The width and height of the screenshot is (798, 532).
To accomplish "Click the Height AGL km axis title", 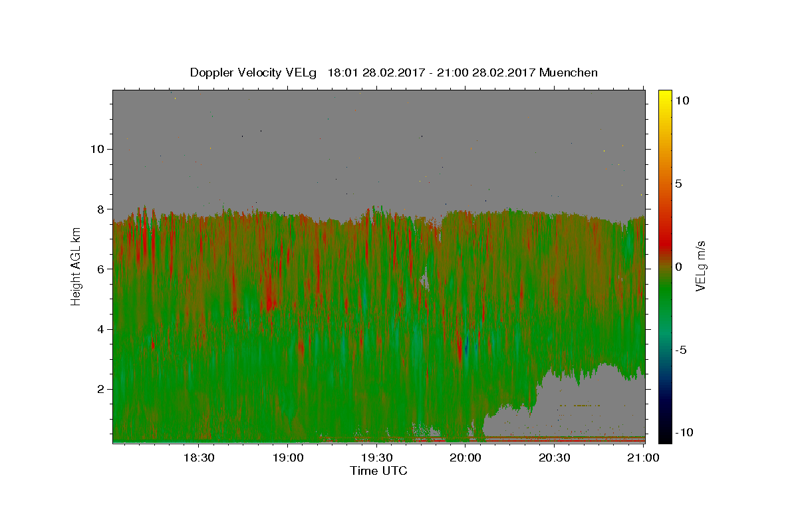I will (76, 266).
